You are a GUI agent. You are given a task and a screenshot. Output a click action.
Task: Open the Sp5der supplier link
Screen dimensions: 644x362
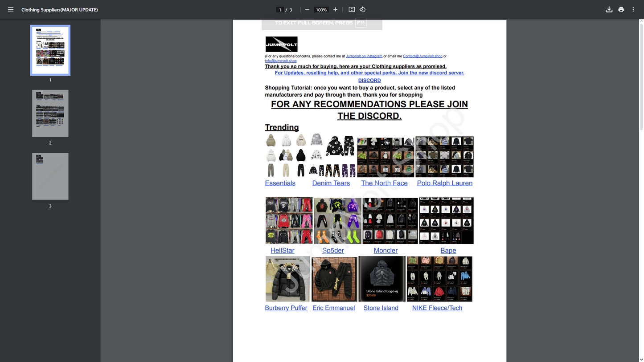333,251
